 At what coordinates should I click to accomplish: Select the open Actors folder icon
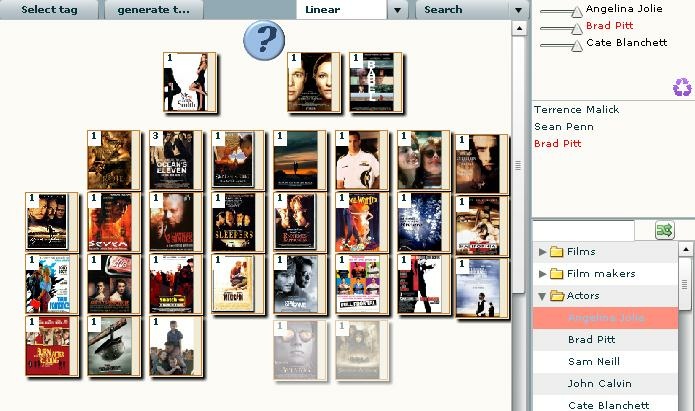click(x=557, y=295)
